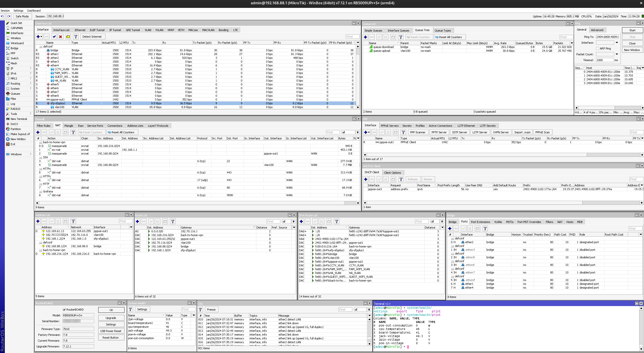Click the Start button in Ping window

(x=632, y=30)
